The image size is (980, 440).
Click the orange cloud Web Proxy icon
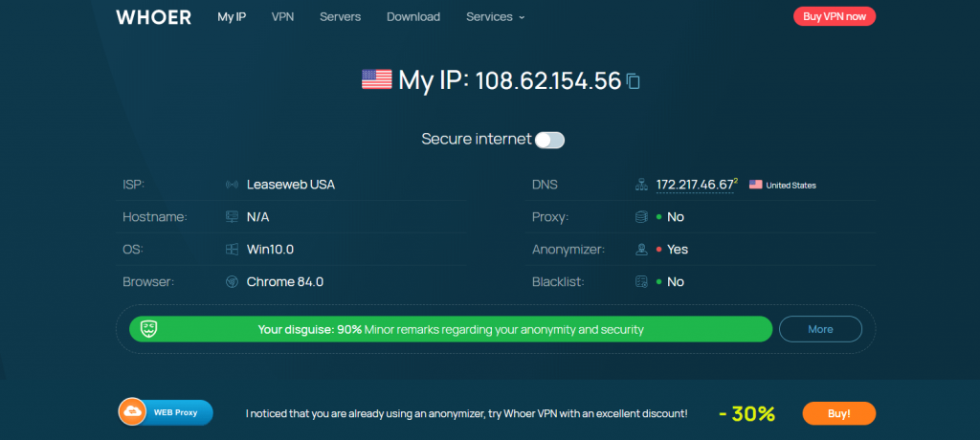[x=132, y=412]
